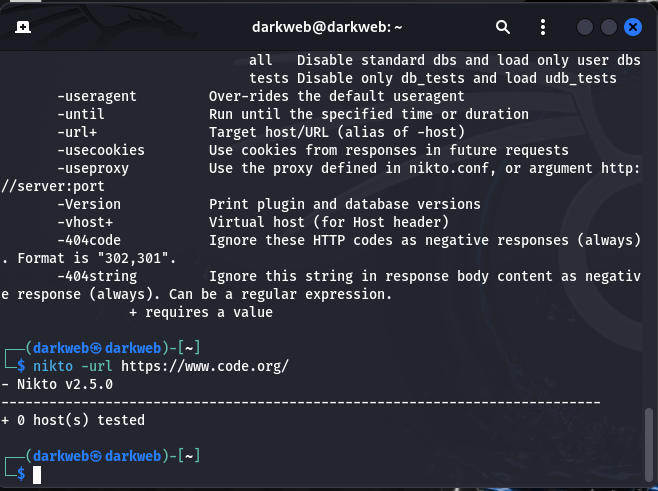Click the cursor at the last prompt

[x=37, y=473]
